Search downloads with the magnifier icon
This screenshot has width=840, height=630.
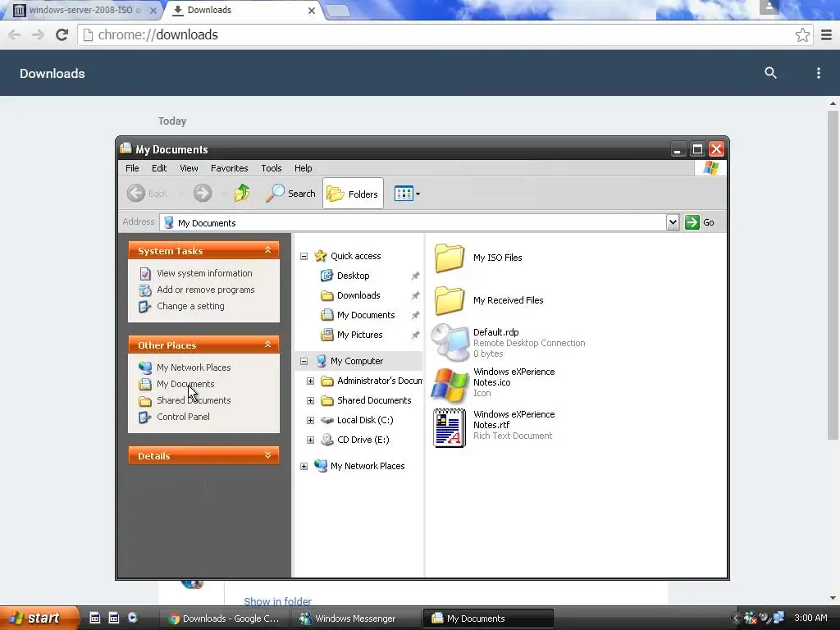(770, 73)
